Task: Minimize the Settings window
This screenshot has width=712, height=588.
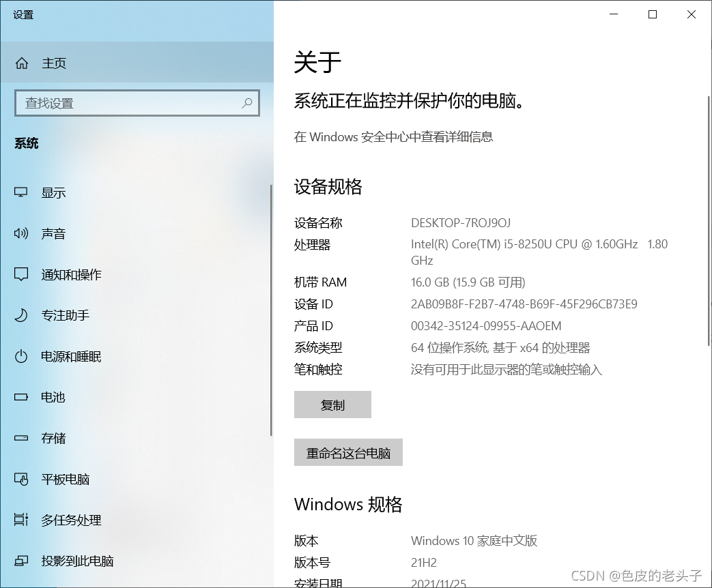Action: pos(614,14)
